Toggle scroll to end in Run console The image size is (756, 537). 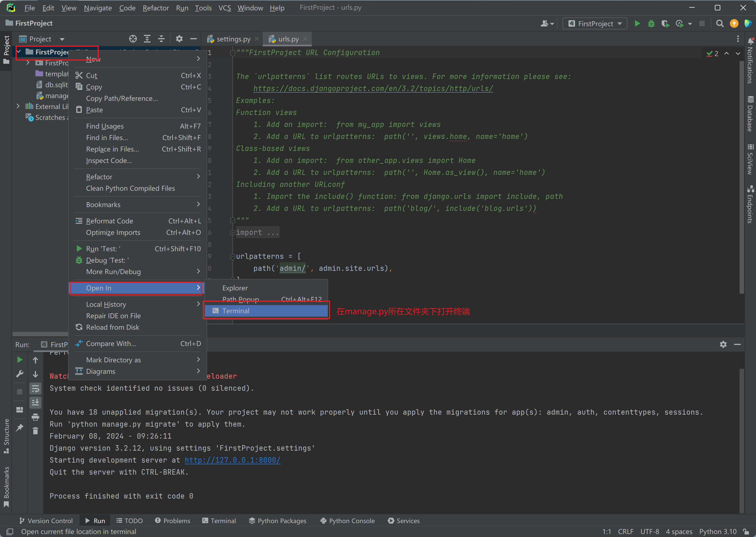(x=35, y=402)
